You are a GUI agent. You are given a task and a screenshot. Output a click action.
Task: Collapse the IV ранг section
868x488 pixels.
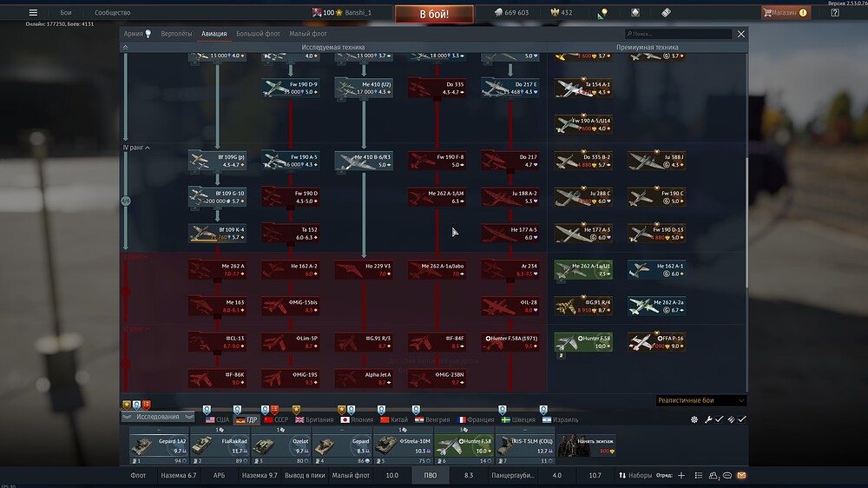pyautogui.click(x=135, y=148)
